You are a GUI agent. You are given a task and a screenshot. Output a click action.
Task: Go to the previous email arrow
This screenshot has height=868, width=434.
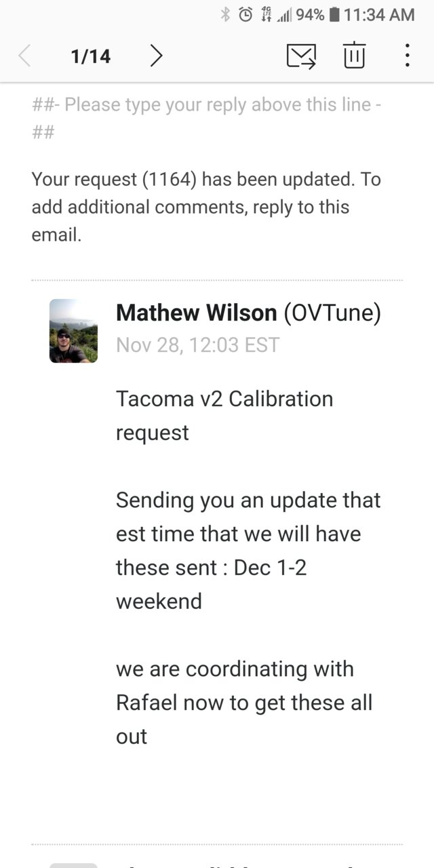pos(25,56)
